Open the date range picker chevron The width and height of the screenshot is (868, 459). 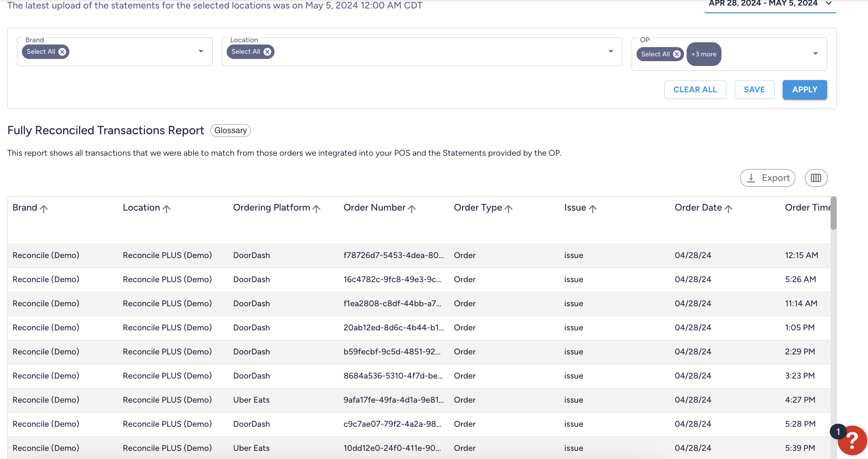tap(829, 3)
